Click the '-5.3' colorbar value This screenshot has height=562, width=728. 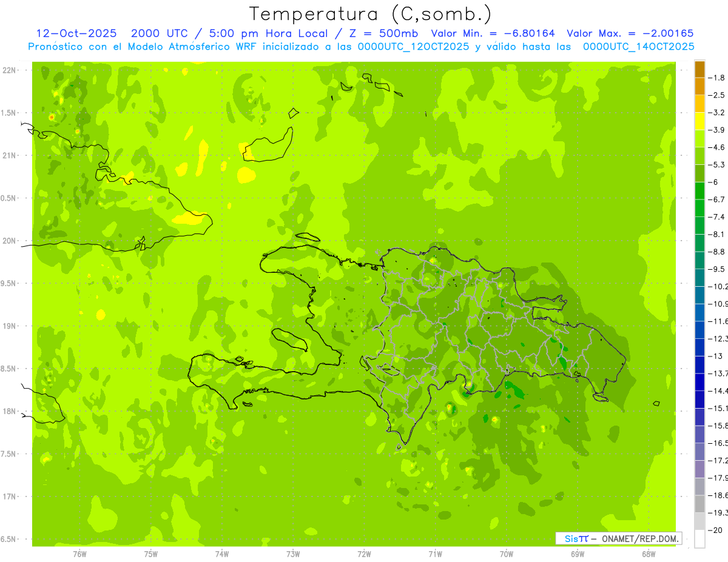pos(717,165)
